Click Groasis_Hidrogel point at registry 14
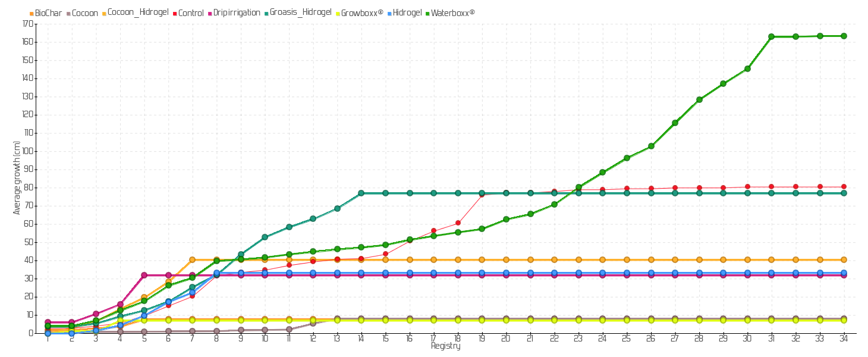Viewport: 868px width, 357px height. (x=361, y=193)
